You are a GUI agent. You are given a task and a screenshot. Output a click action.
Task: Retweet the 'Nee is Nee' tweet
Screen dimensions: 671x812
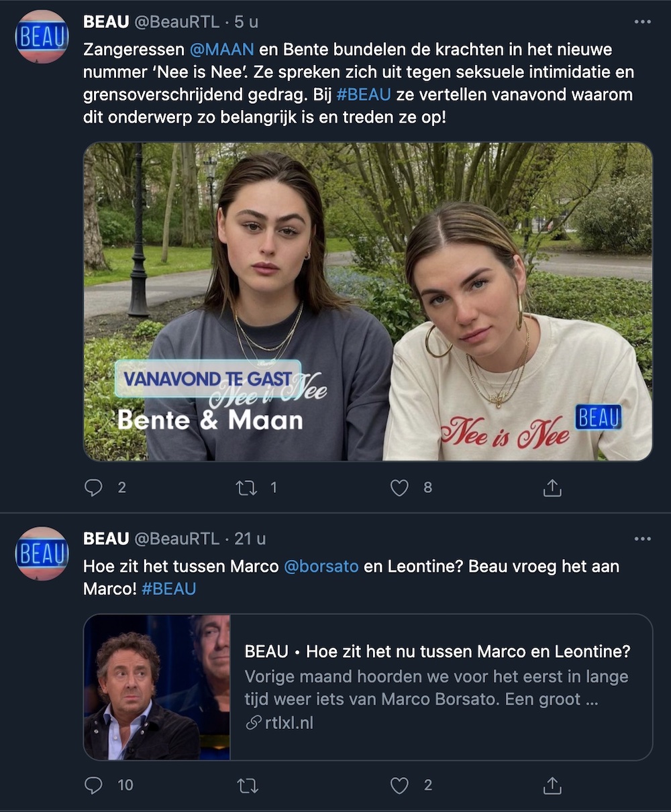(248, 487)
